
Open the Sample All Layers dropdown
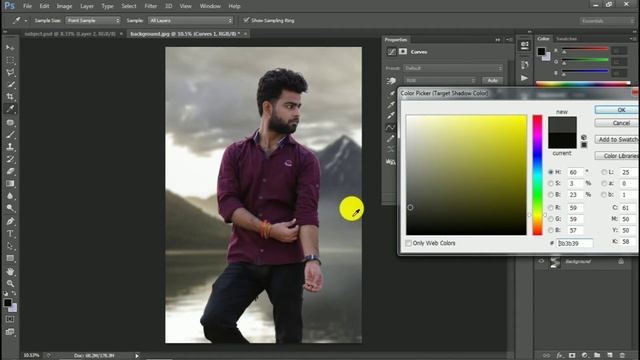coord(190,20)
